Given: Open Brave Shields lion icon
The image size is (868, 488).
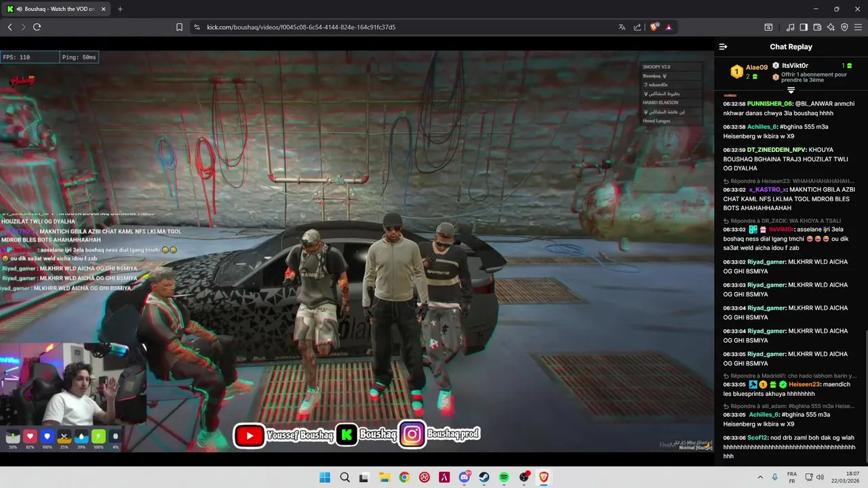Looking at the screenshot, I should tap(654, 27).
